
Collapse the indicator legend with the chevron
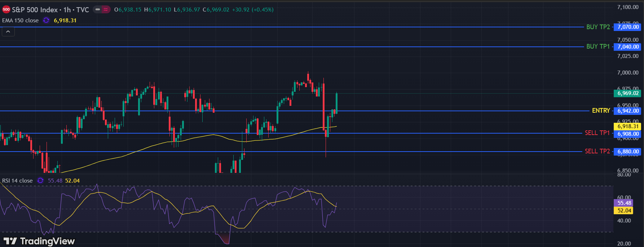click(x=8, y=32)
